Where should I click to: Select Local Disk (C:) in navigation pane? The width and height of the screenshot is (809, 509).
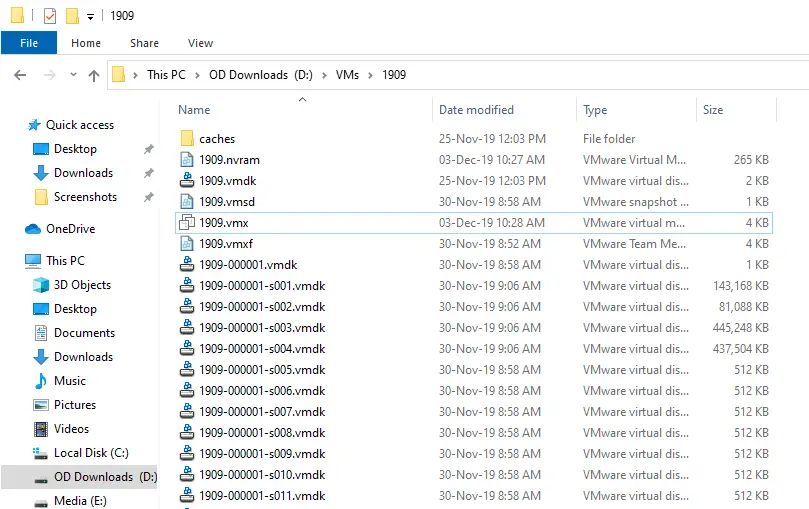91,453
